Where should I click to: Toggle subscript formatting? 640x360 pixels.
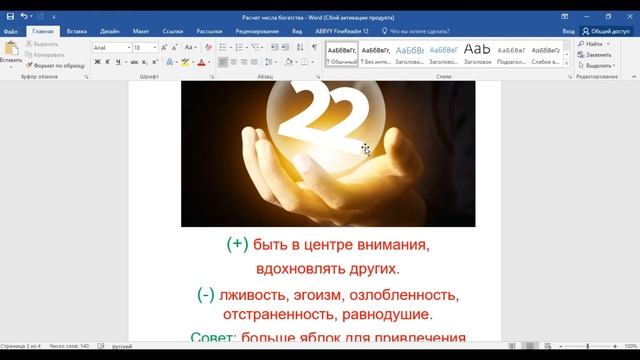[x=144, y=62]
